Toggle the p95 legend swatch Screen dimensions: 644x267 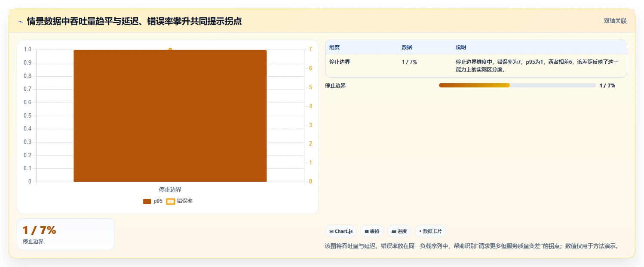[x=147, y=201]
